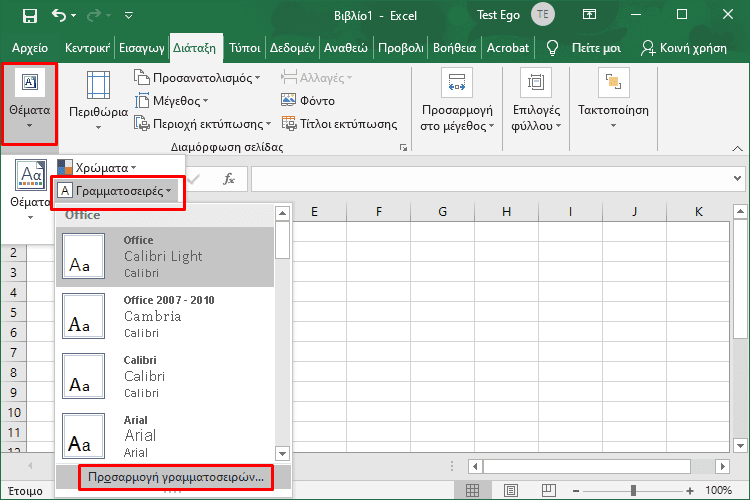Select column K header
Screen dimensions: 750x500
pos(698,211)
